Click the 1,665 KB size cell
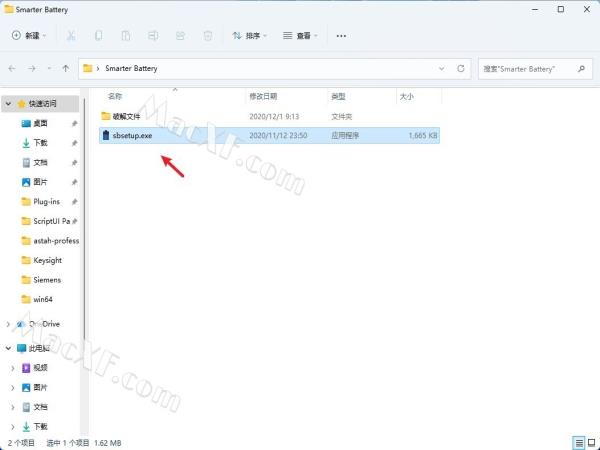Viewport: 600px width, 450px height. 422,135
